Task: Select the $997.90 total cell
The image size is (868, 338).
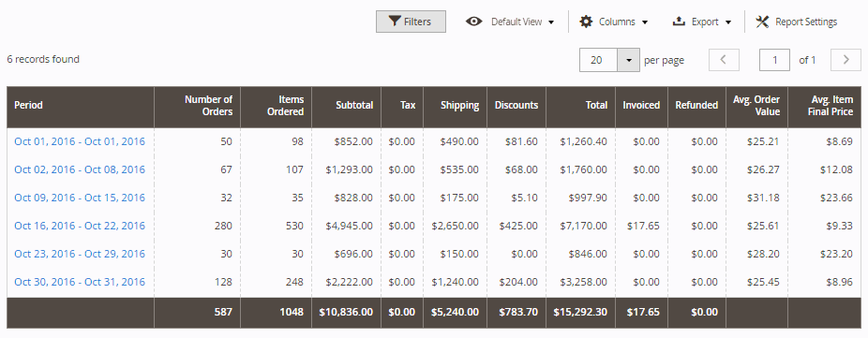Action: [580, 198]
